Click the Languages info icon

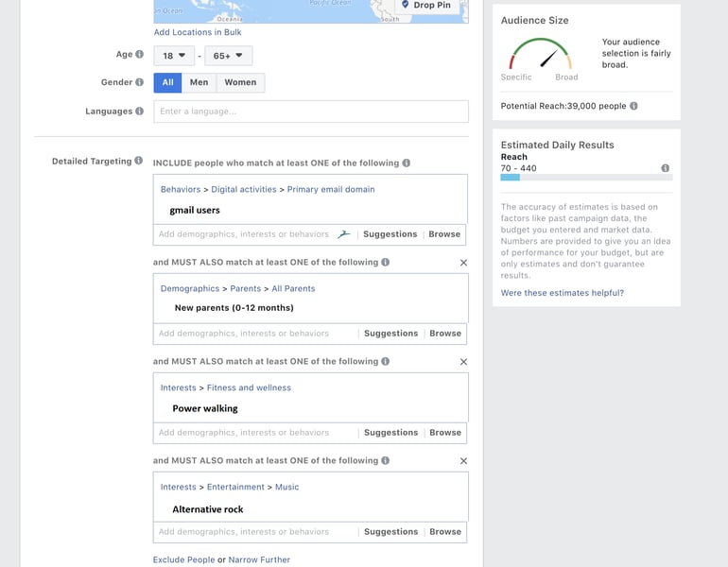140,112
